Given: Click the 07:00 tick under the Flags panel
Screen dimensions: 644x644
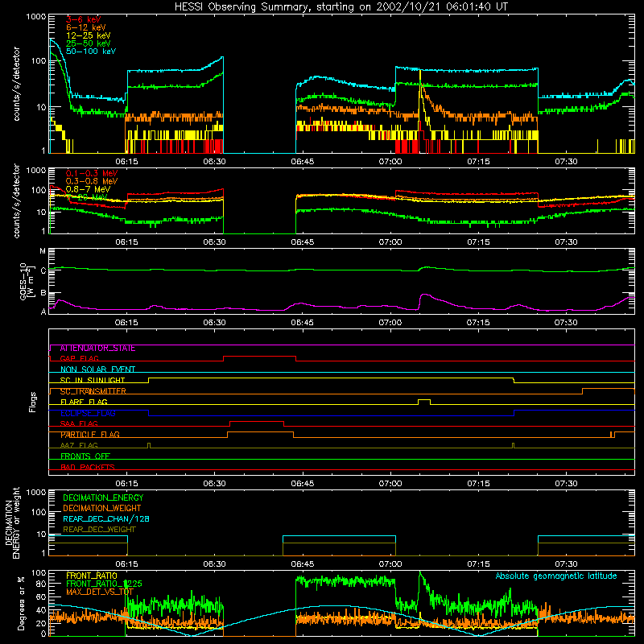Looking at the screenshot, I should point(390,484).
